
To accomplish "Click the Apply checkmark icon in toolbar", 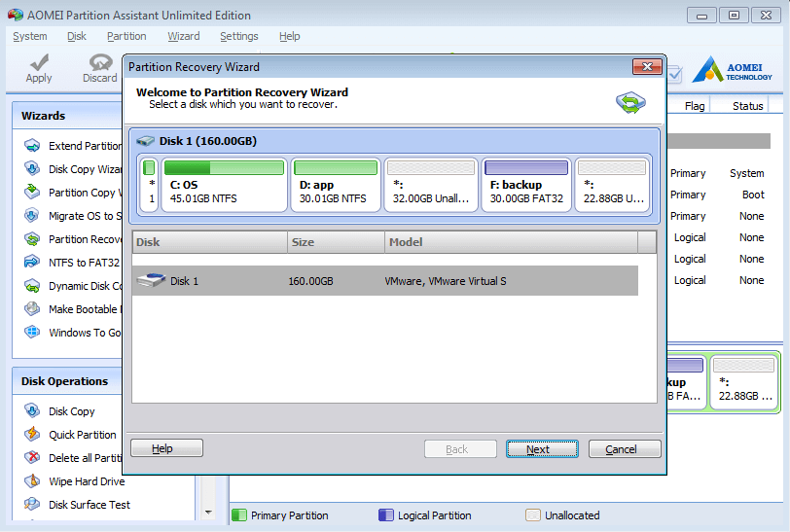I will [39, 62].
